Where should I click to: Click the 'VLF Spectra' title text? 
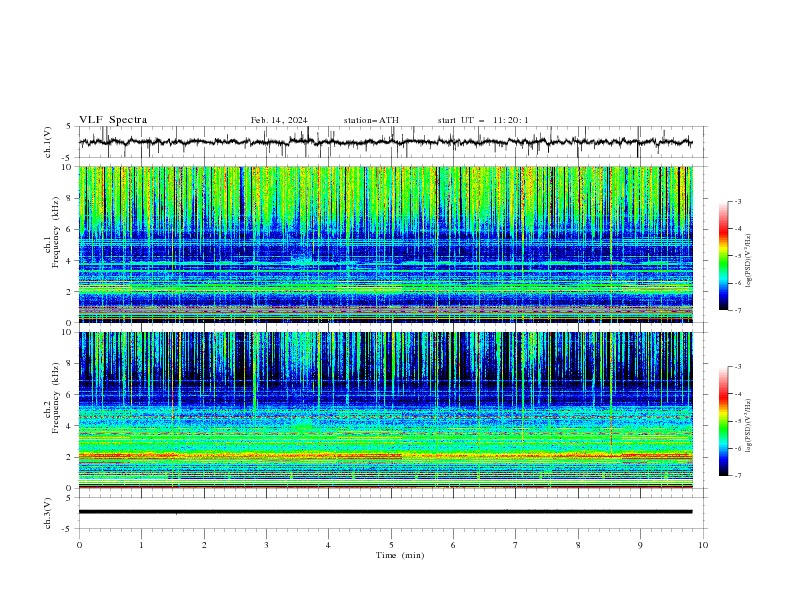point(113,120)
